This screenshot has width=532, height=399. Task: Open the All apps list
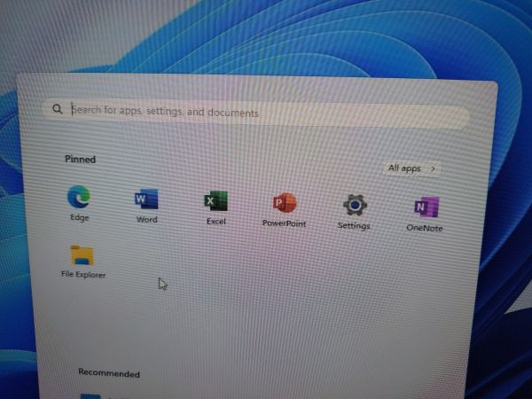click(x=411, y=168)
